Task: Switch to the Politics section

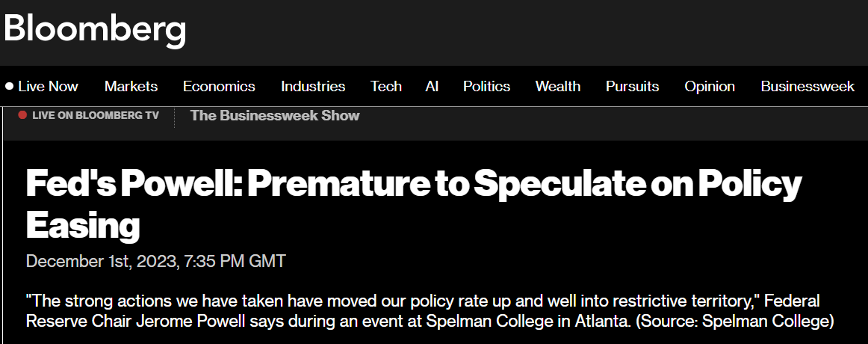Action: pos(486,87)
